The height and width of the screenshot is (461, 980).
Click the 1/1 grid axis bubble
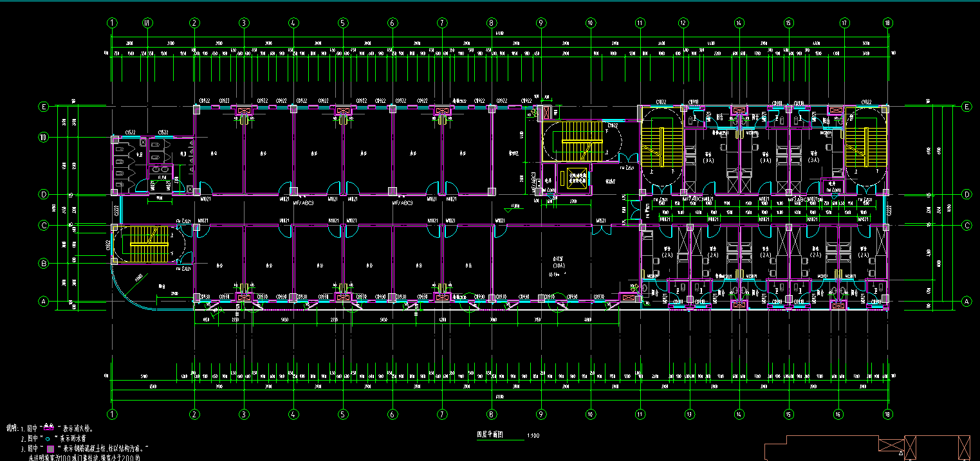coord(147,23)
